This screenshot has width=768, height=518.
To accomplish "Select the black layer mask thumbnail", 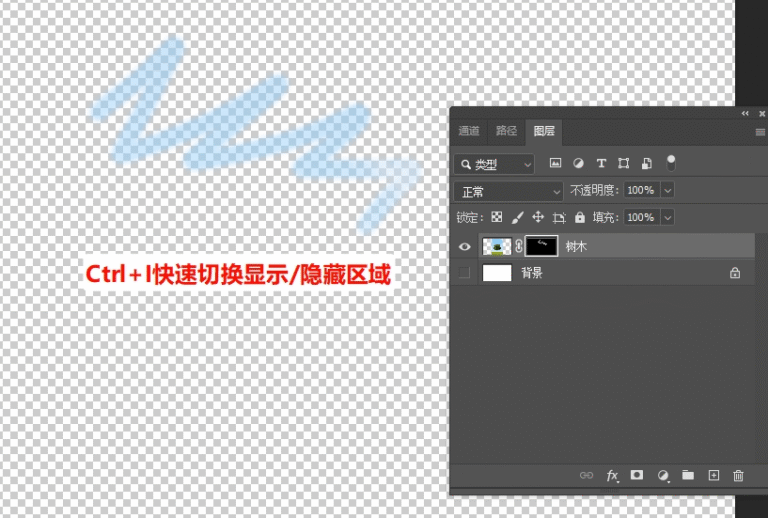I will pos(541,246).
